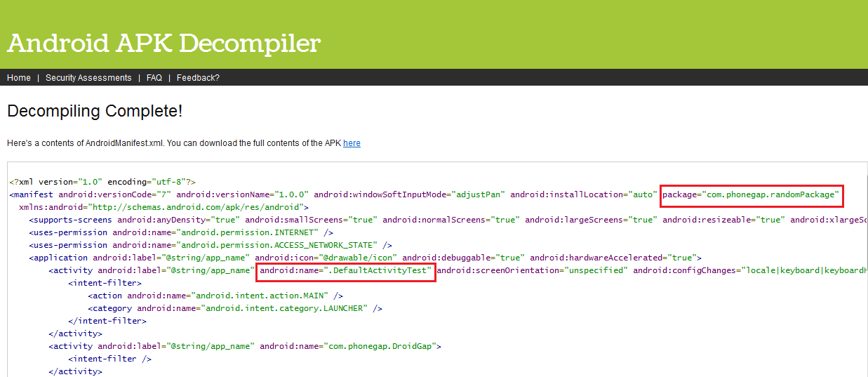Click the xmlns:android schema URL line
Image resolution: width=868 pixels, height=377 pixels.
click(x=164, y=207)
